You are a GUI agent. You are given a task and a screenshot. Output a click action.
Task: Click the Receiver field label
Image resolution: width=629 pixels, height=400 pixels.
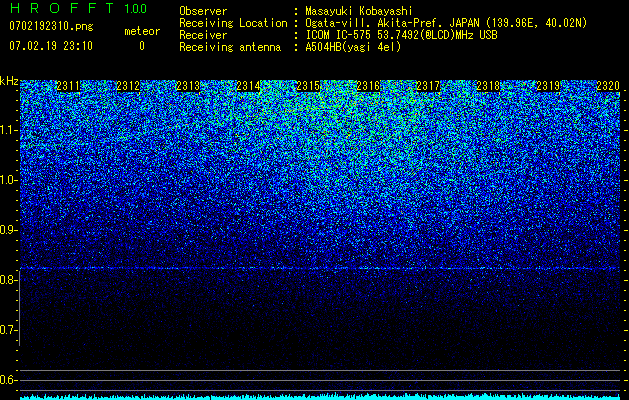pos(203,35)
